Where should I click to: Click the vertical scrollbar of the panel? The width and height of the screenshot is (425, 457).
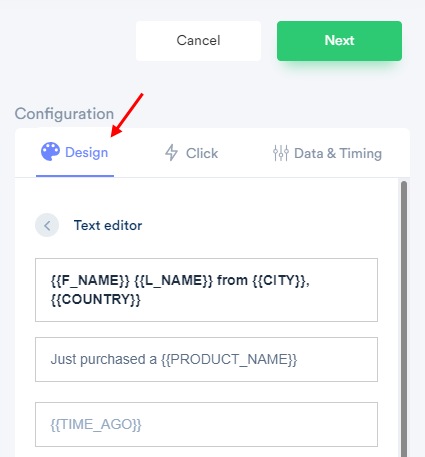click(x=404, y=318)
